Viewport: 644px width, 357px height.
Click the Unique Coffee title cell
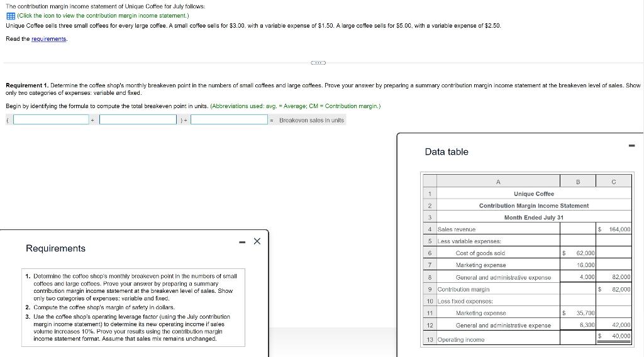pyautogui.click(x=533, y=194)
